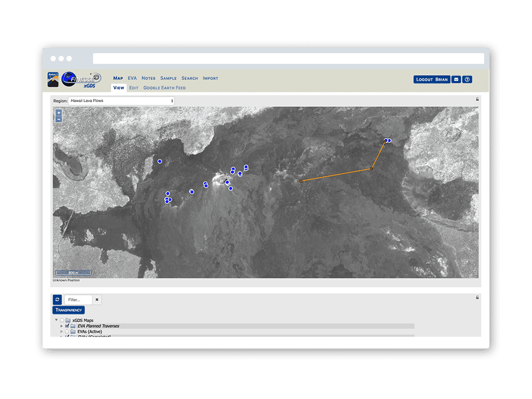This screenshot has height=399, width=532.
Task: Click the EVAs (Active) folder icon
Action: (73, 332)
